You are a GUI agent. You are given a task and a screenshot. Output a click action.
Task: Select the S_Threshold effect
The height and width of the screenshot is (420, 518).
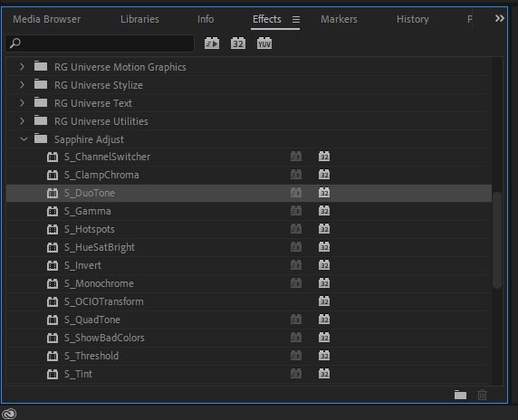(x=91, y=357)
